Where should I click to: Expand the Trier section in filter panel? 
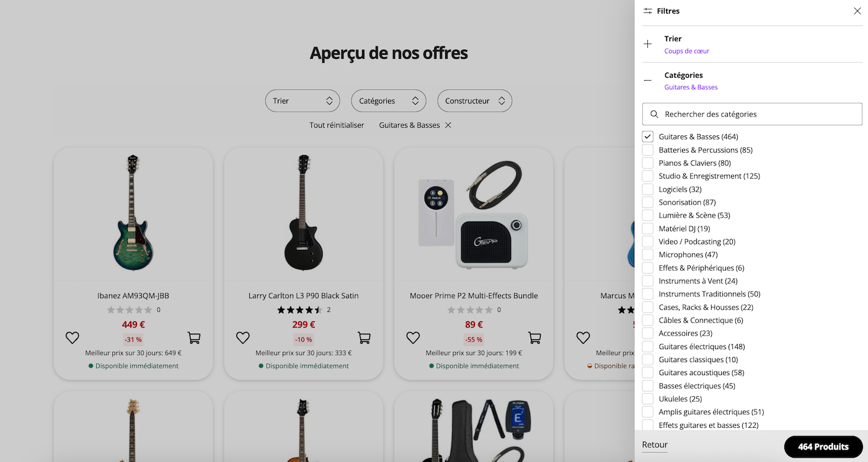[x=648, y=44]
